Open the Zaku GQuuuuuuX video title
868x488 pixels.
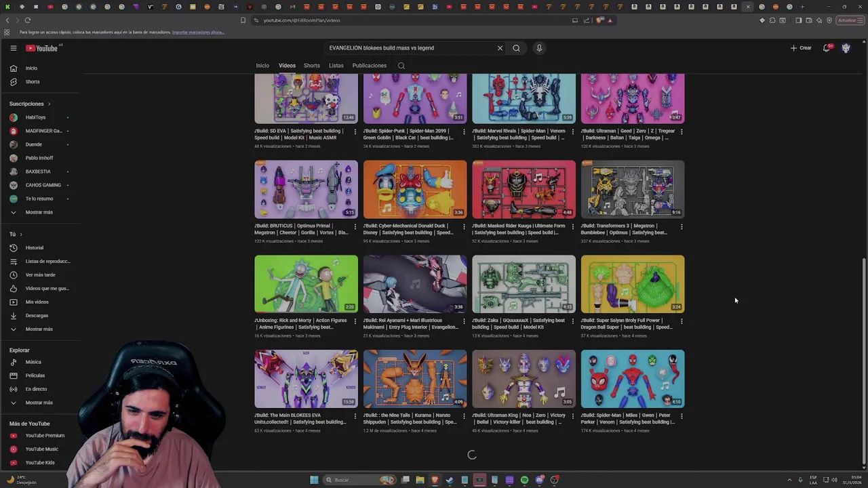coord(519,323)
